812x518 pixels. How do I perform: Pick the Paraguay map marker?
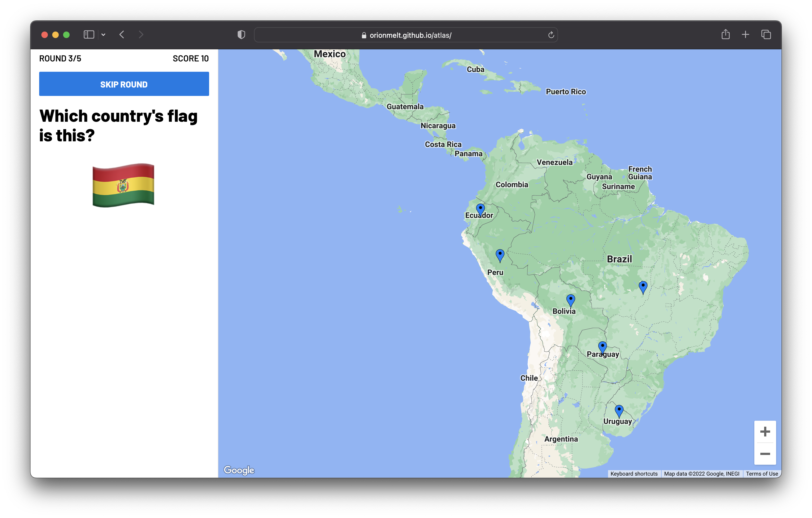pos(602,347)
